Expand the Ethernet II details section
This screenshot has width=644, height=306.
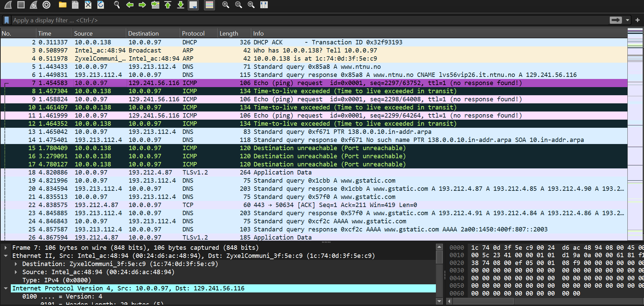pyautogui.click(x=5, y=256)
